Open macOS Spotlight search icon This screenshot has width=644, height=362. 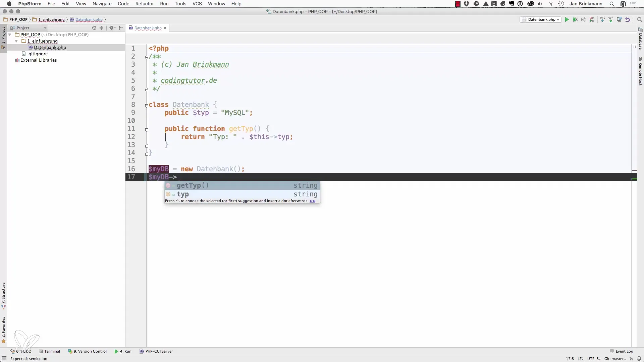[x=612, y=4]
